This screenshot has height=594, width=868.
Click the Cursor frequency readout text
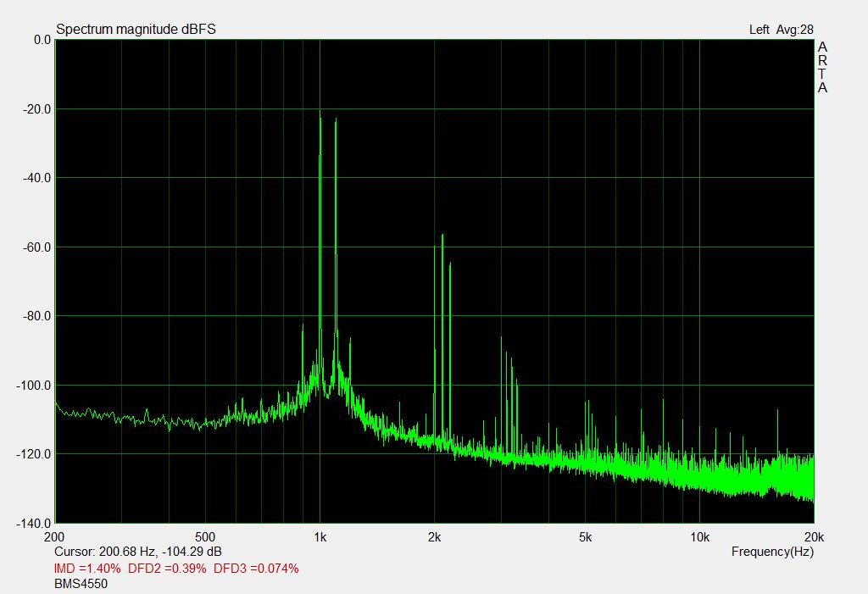click(138, 552)
